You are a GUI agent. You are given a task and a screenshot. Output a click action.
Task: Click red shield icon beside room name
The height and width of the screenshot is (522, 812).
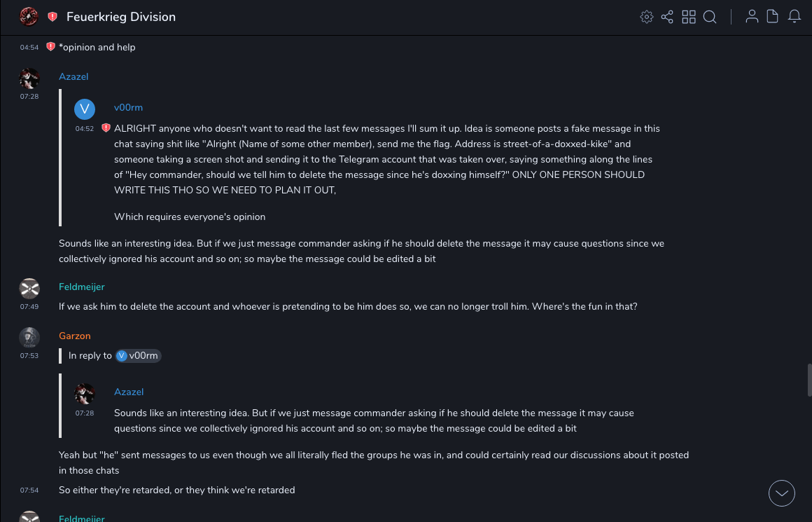pyautogui.click(x=52, y=17)
